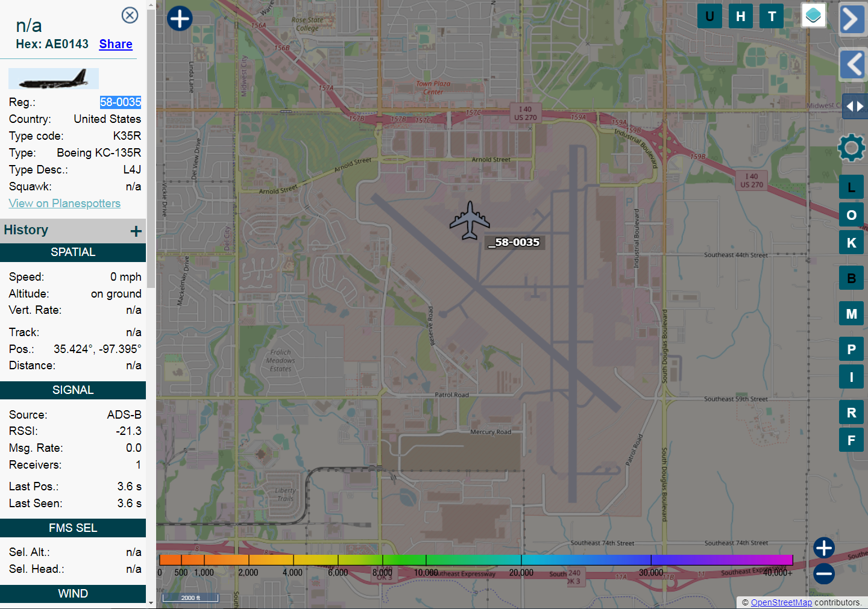Click the Hex: AE0143 text
Screen dimensions: 868x609
pos(52,44)
